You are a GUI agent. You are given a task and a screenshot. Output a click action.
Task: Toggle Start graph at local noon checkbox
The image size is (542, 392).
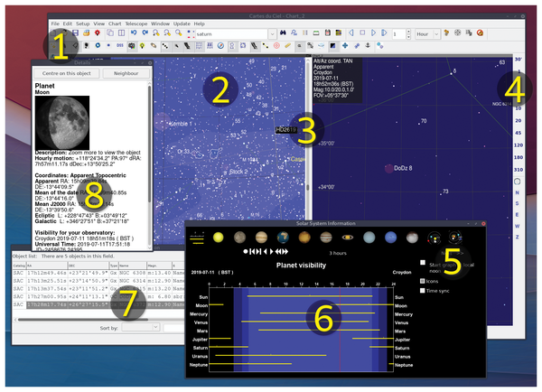pos(423,263)
